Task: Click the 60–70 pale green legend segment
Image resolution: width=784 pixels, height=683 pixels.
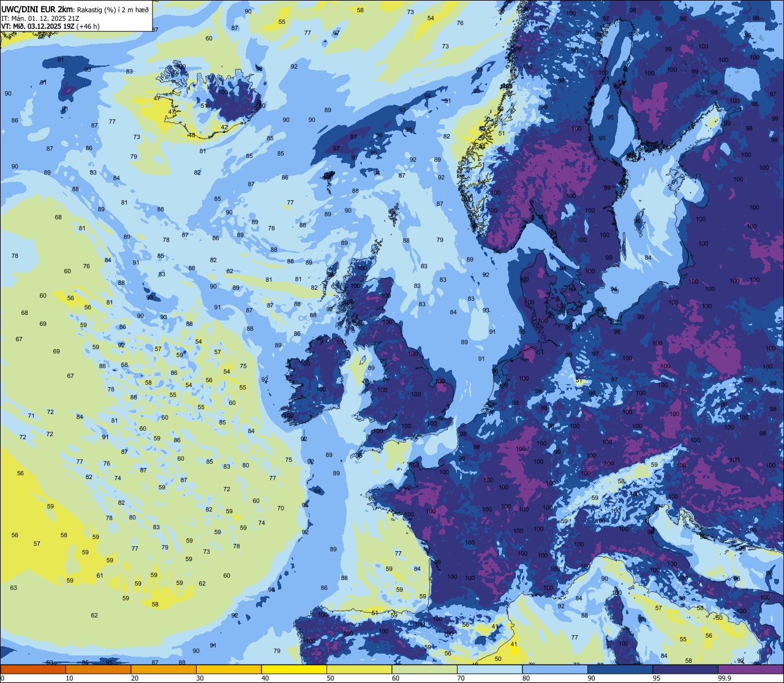Action: [424, 670]
